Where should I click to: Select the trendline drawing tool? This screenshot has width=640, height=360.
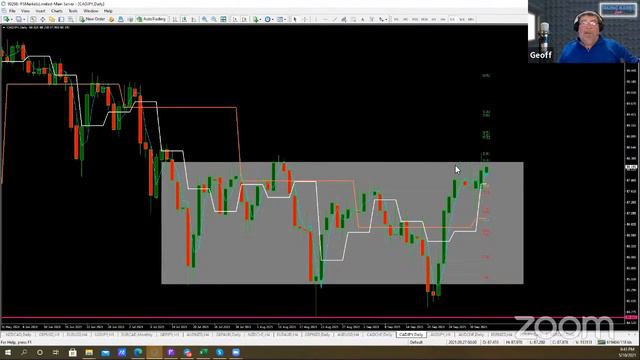[x=335, y=19]
